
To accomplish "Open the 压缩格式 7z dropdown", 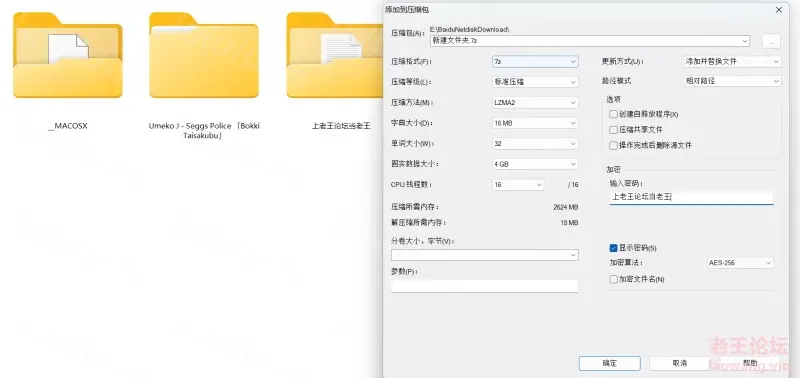I will click(x=535, y=61).
